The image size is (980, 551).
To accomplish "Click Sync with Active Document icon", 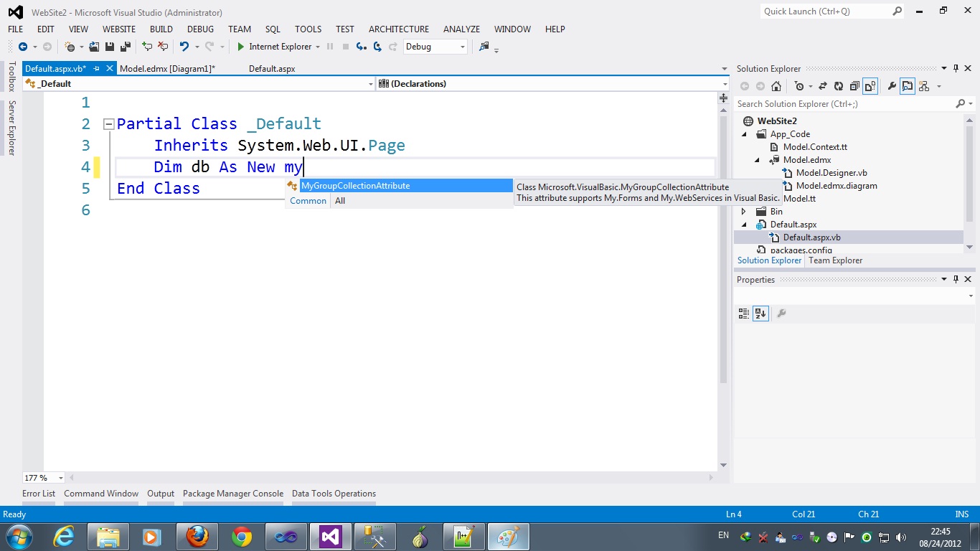I will click(823, 86).
